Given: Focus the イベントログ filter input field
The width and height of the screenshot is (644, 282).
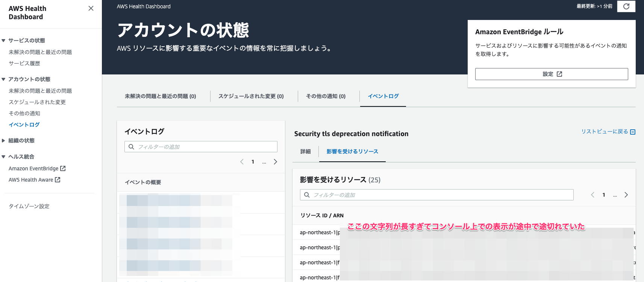Looking at the screenshot, I should (x=201, y=147).
